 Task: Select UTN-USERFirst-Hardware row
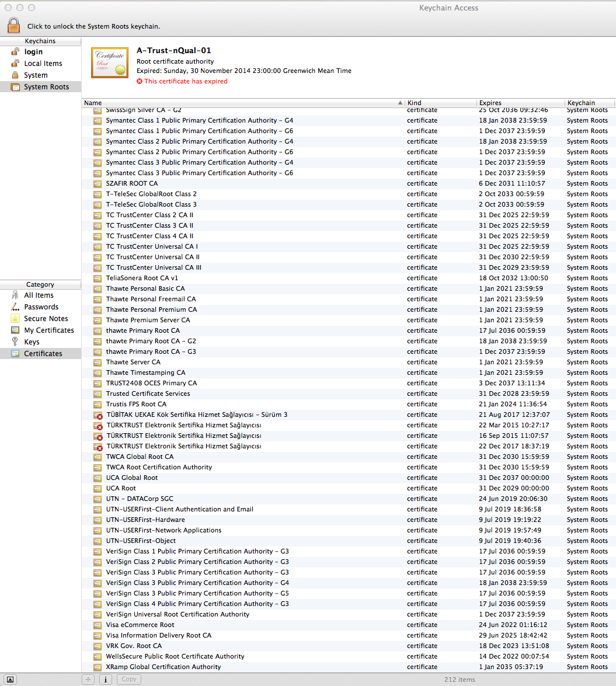(x=348, y=520)
